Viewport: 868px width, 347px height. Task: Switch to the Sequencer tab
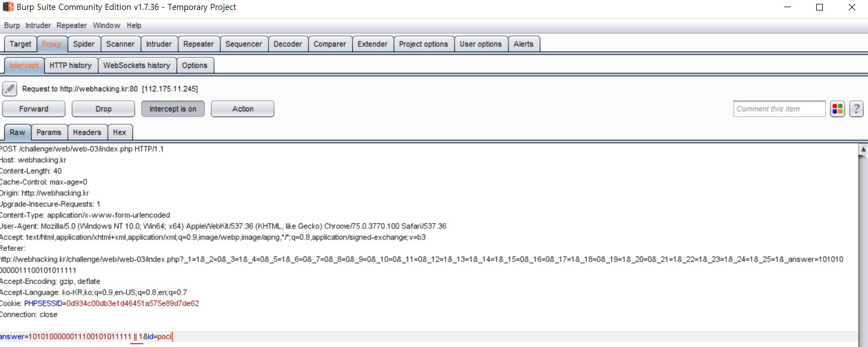(244, 44)
